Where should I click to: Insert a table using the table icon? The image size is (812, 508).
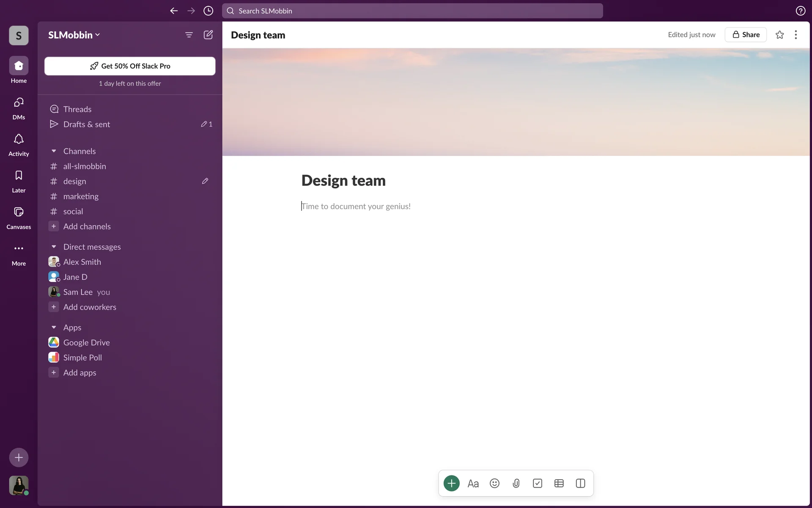[x=559, y=483]
